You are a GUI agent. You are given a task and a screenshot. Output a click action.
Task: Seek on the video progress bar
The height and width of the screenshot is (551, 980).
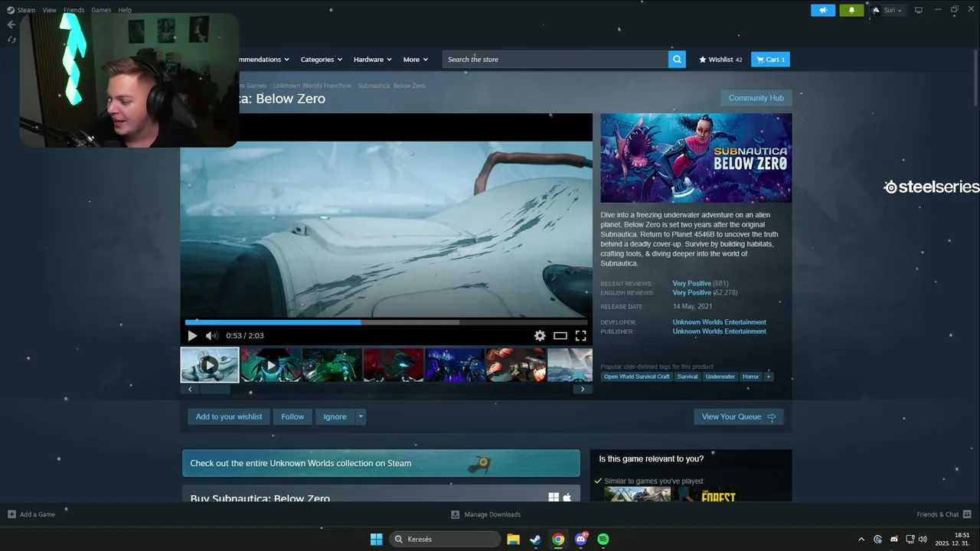(x=386, y=322)
